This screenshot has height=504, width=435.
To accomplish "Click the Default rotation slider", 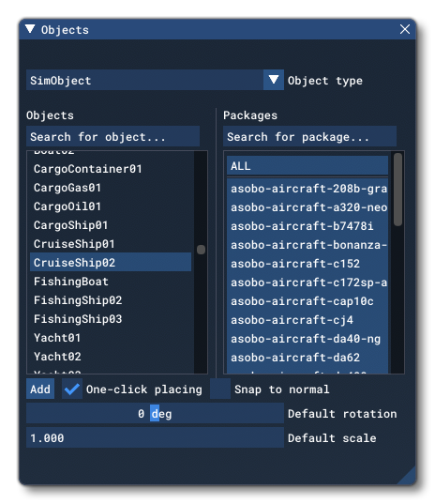I will click(x=155, y=413).
